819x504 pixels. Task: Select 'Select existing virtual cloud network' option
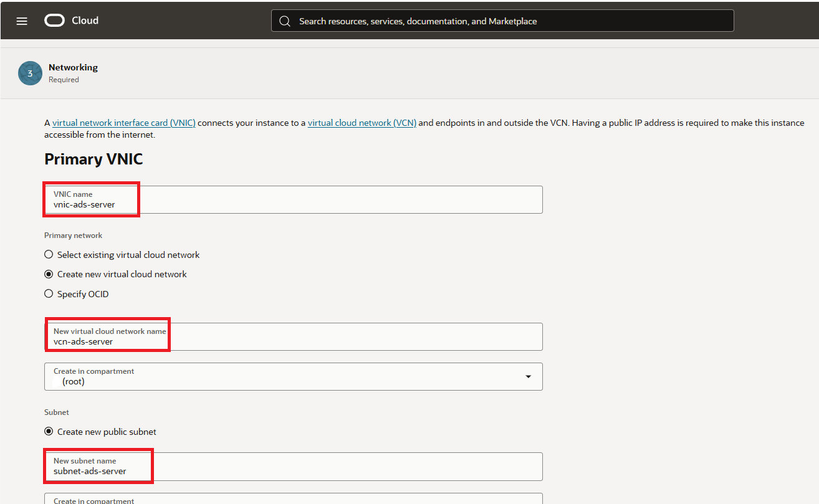[49, 255]
